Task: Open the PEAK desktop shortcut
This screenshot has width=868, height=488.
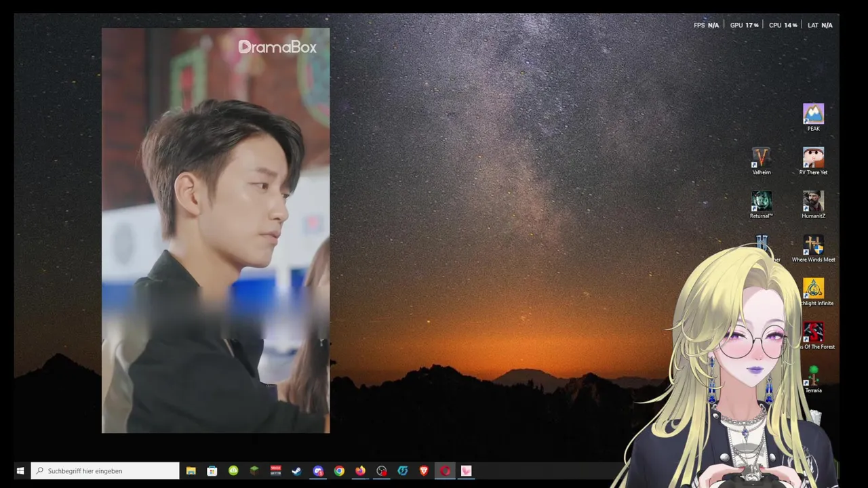Action: pos(813,117)
